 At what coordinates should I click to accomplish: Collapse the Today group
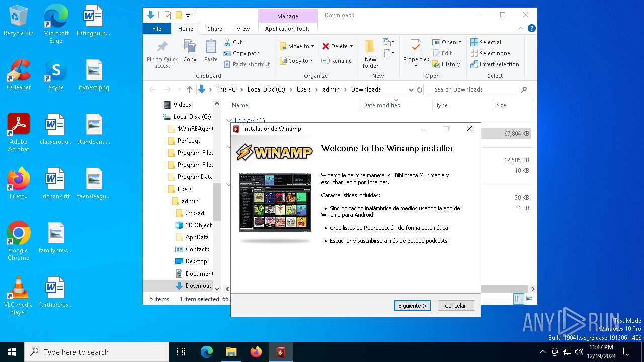229,121
